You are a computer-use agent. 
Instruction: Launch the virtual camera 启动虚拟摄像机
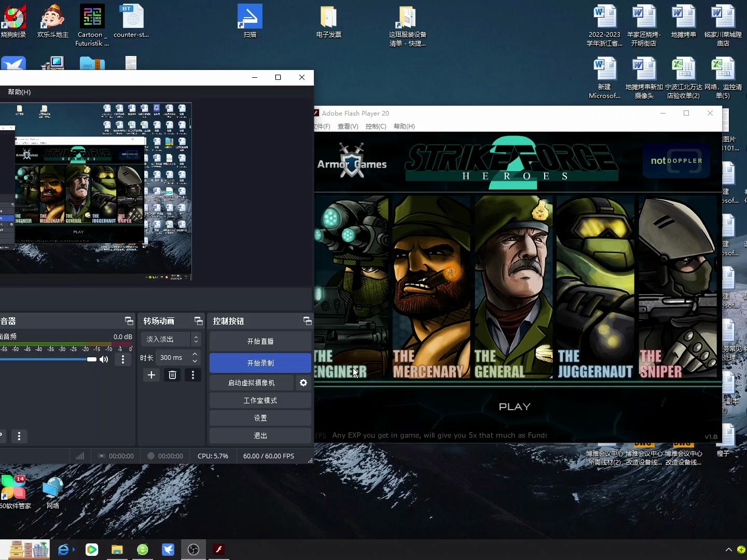click(252, 383)
